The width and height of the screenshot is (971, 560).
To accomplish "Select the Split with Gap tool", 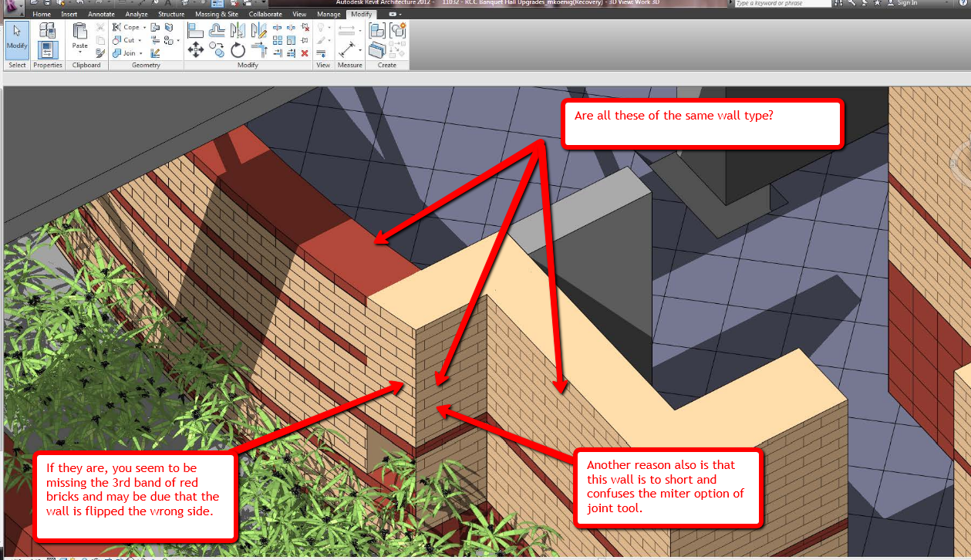I will point(292,28).
